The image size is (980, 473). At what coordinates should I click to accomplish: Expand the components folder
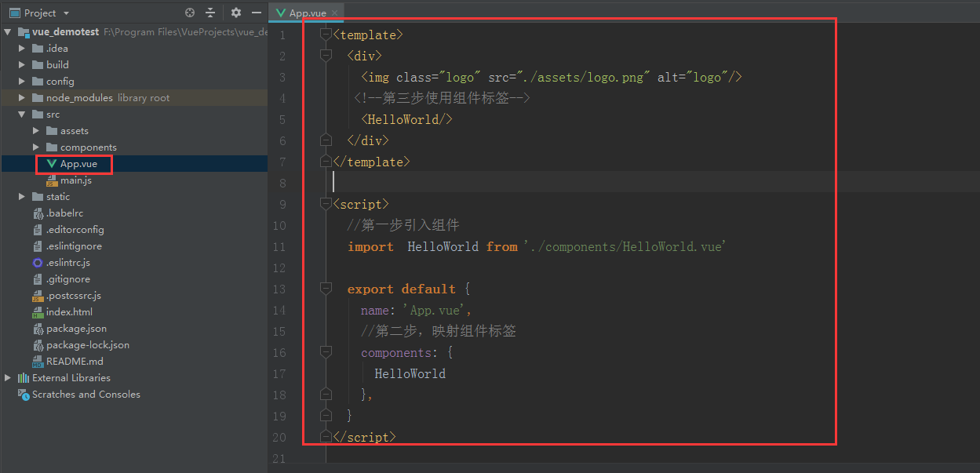(x=36, y=147)
